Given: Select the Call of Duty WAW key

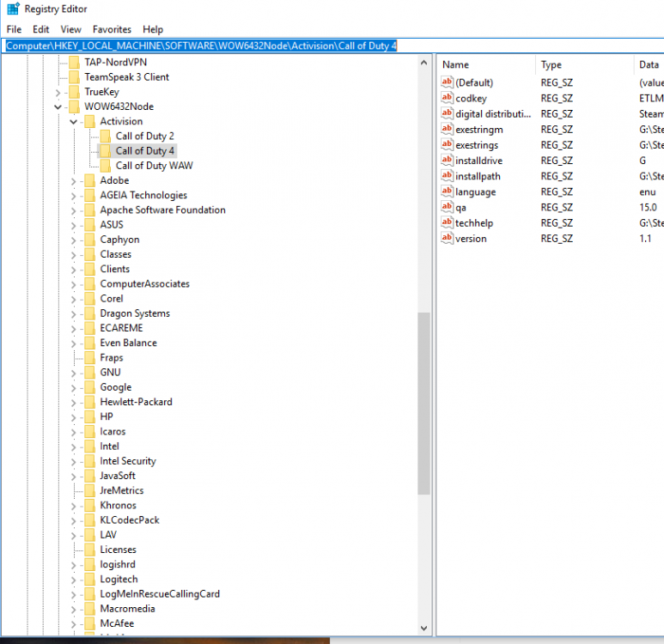Looking at the screenshot, I should (154, 166).
